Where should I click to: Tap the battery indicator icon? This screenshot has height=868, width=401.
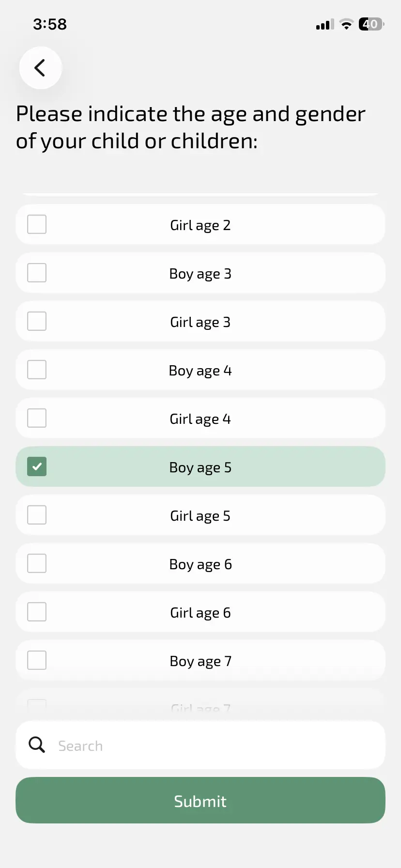coord(371,24)
